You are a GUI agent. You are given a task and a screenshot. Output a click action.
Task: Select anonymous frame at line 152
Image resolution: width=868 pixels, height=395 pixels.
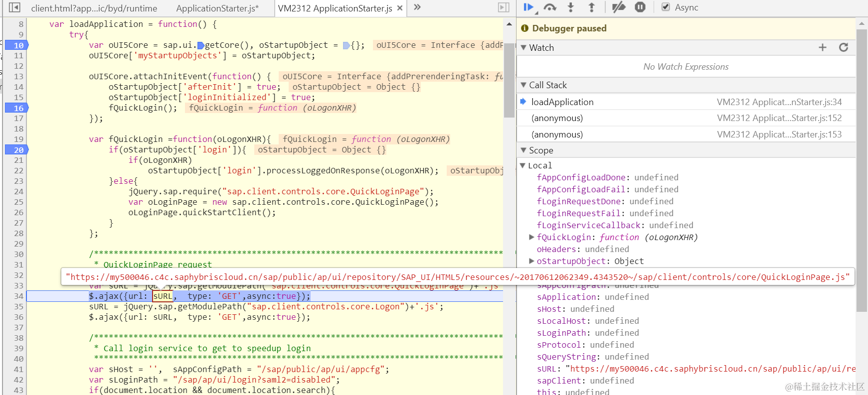(x=686, y=118)
